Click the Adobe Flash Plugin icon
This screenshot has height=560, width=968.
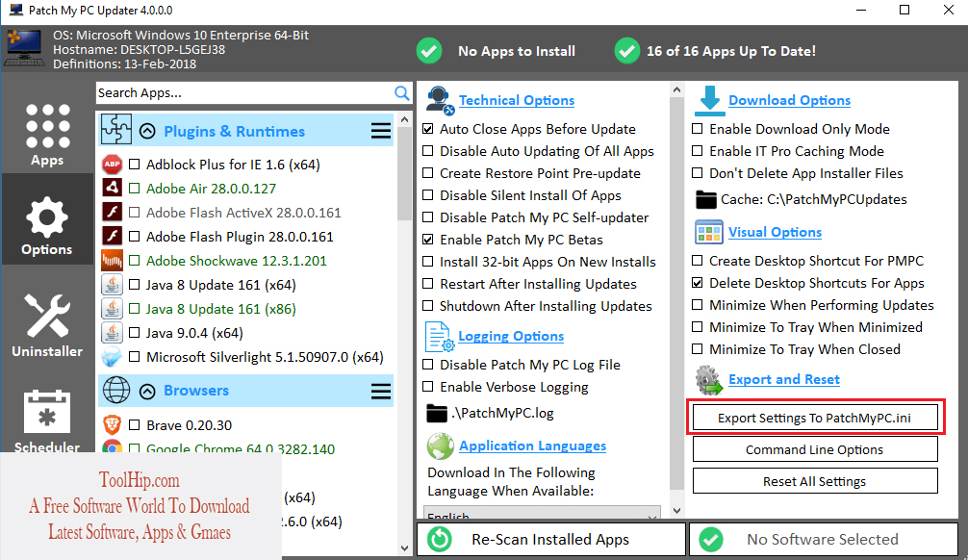point(112,237)
